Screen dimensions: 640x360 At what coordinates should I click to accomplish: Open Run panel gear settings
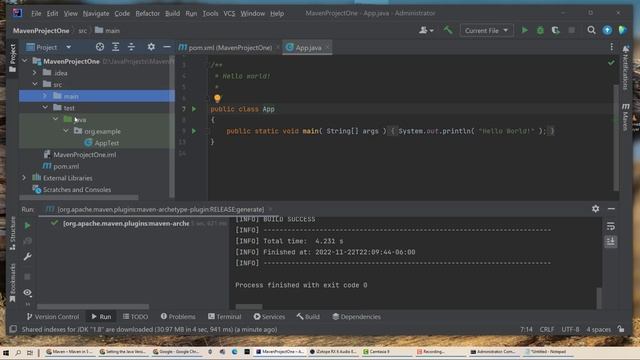(x=596, y=209)
